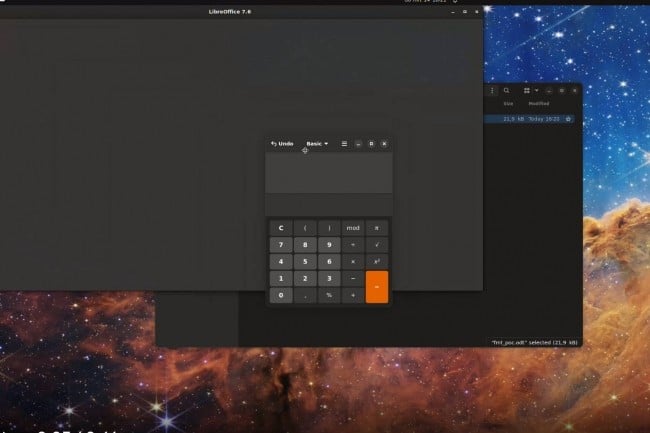Screen dimensions: 650x433
Task: Click the number 5 key
Action: coord(305,262)
